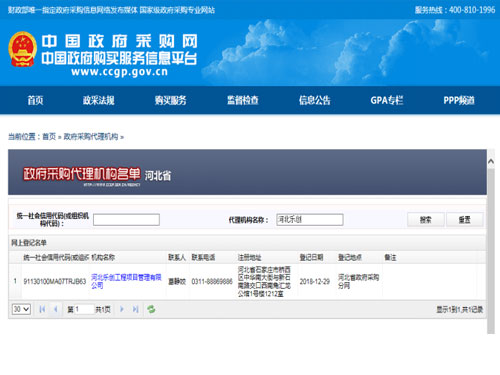The image size is (500, 375).
Task: Go to first page icon
Action: 42,309
